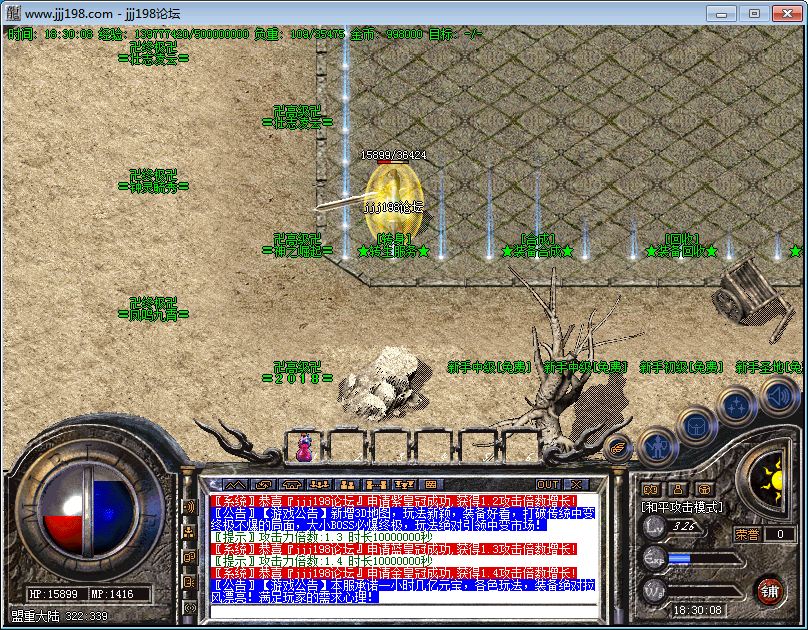Click into the chat input field
The height and width of the screenshot is (630, 808).
click(403, 611)
